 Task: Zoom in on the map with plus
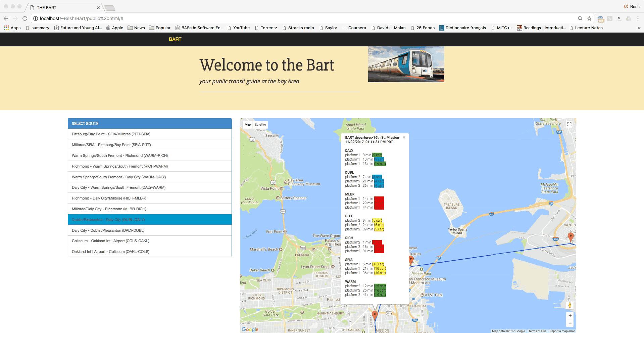570,315
